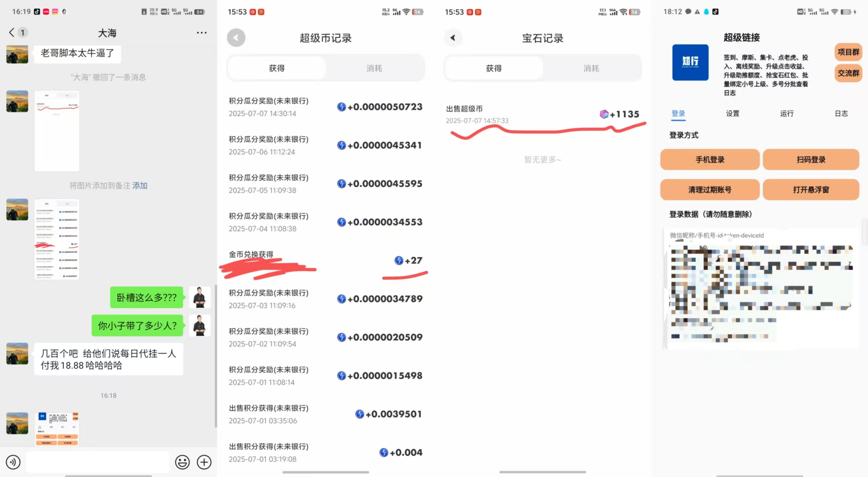
Task: Open the 设置 tab in 超级链接
Action: click(732, 113)
